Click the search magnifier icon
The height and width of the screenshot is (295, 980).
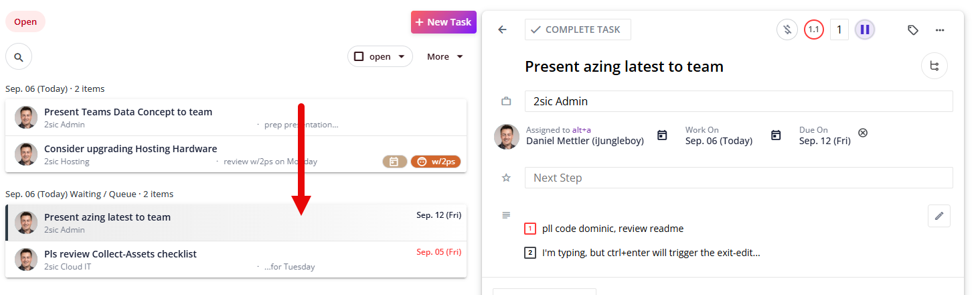click(19, 57)
